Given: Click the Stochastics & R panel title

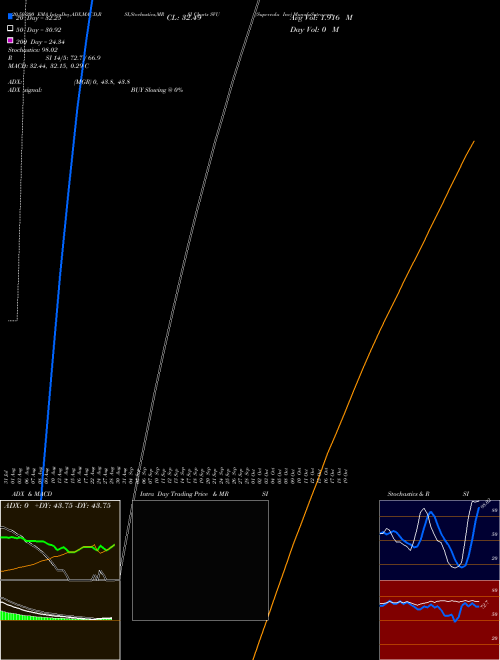Looking at the screenshot, I should [408, 494].
